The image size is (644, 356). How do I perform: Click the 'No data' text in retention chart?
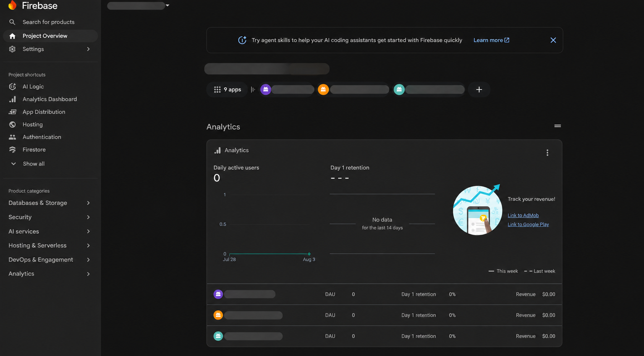pos(382,220)
